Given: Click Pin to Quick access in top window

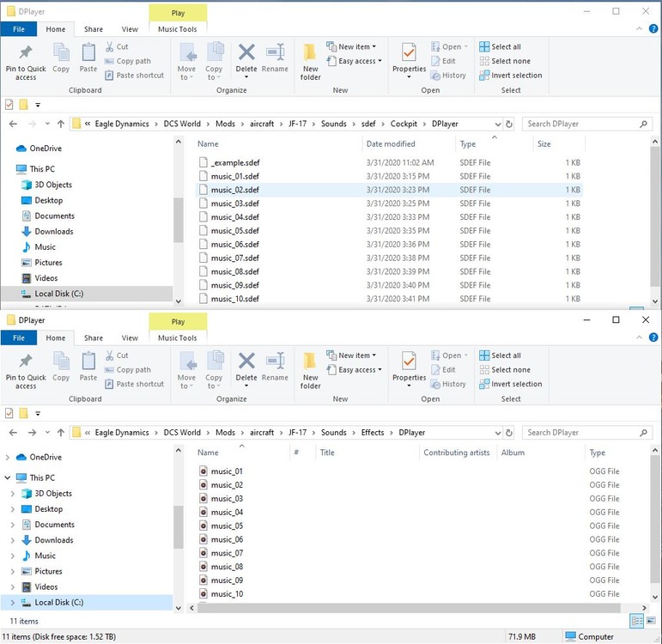Looking at the screenshot, I should (x=26, y=62).
